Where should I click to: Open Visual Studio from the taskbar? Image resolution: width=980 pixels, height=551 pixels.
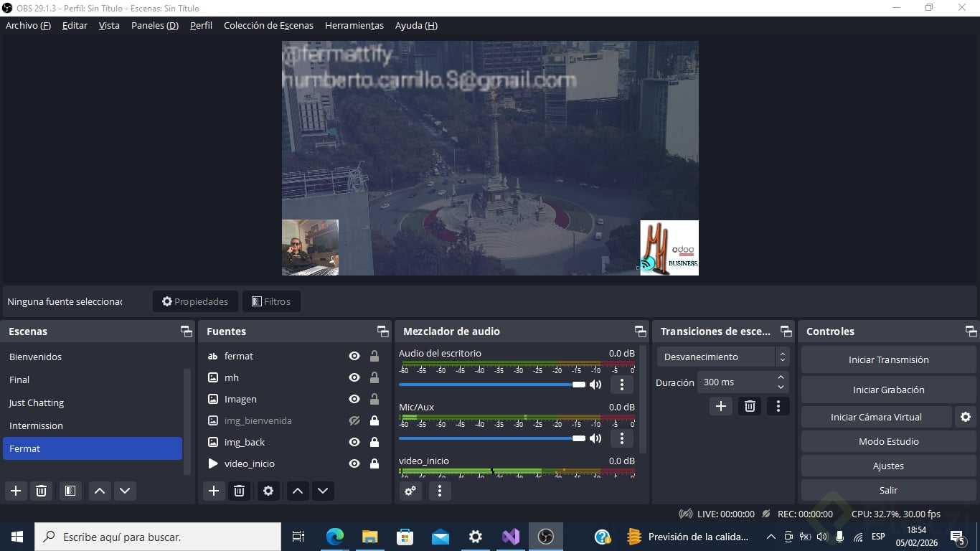click(511, 537)
